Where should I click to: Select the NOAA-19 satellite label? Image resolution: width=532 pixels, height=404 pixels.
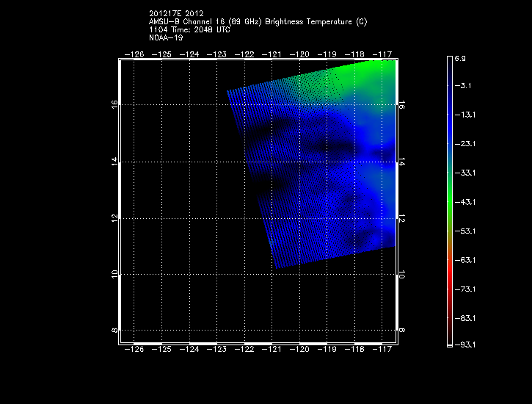[x=164, y=37]
